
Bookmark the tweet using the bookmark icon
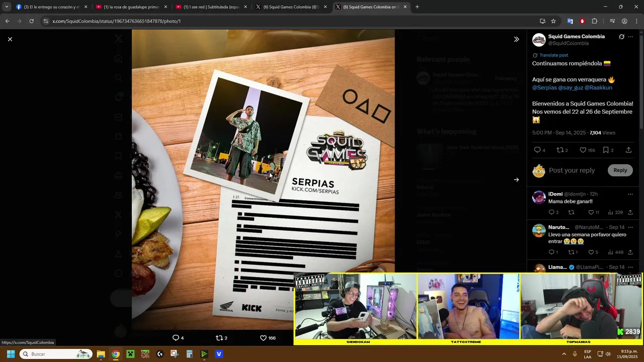coord(606,150)
